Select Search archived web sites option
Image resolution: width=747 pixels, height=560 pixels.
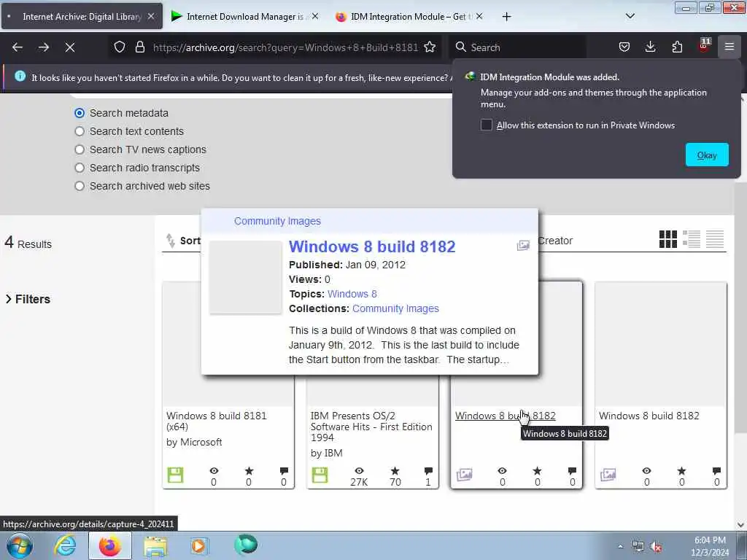coord(80,186)
